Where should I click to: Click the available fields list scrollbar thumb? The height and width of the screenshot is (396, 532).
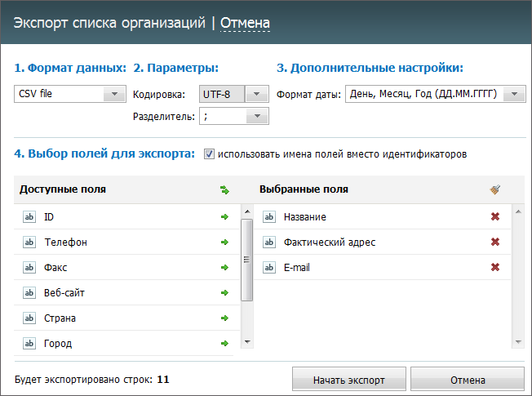pyautogui.click(x=246, y=260)
